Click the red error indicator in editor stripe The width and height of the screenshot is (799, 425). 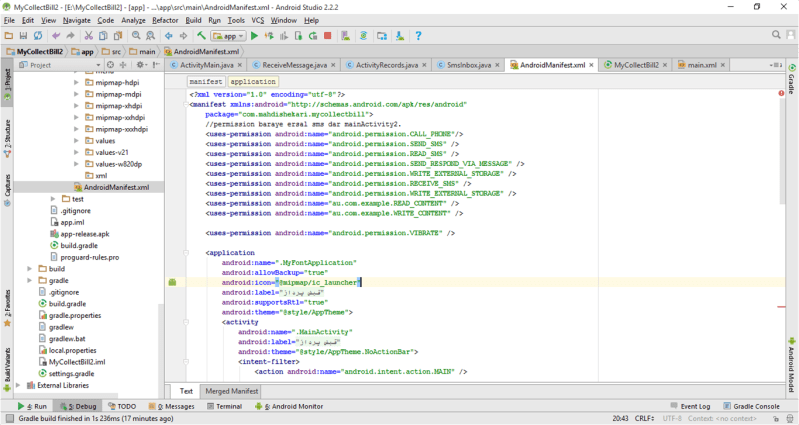tap(781, 93)
